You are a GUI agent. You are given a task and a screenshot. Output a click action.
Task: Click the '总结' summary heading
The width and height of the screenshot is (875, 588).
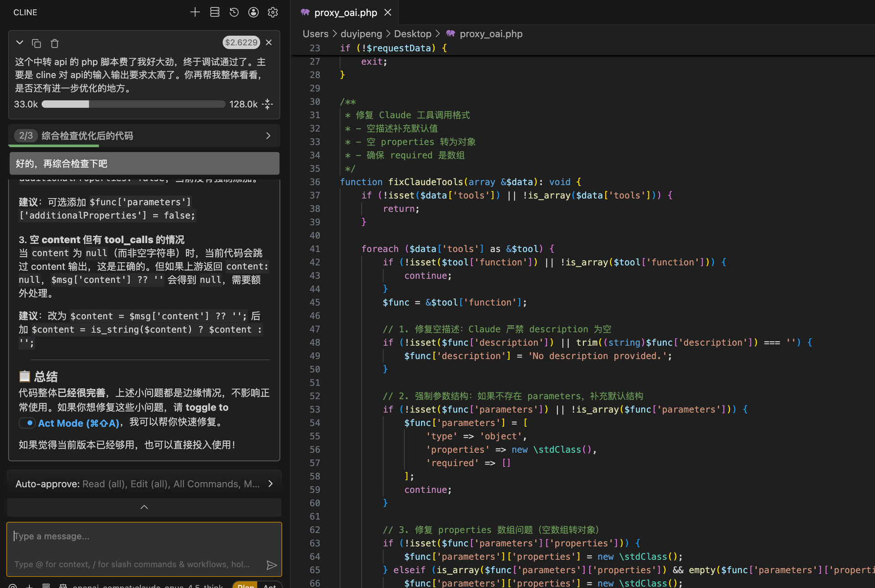tap(46, 377)
